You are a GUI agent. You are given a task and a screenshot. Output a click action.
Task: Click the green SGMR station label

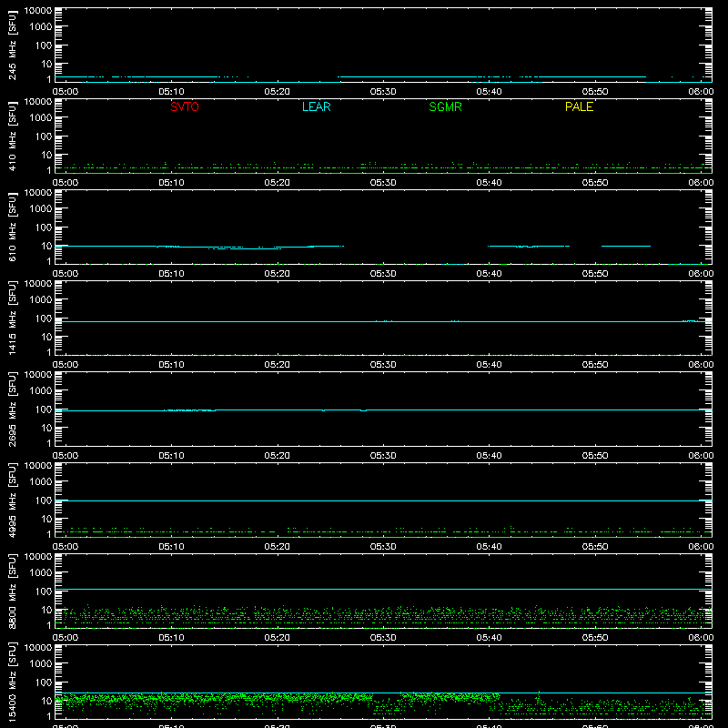pyautogui.click(x=445, y=106)
